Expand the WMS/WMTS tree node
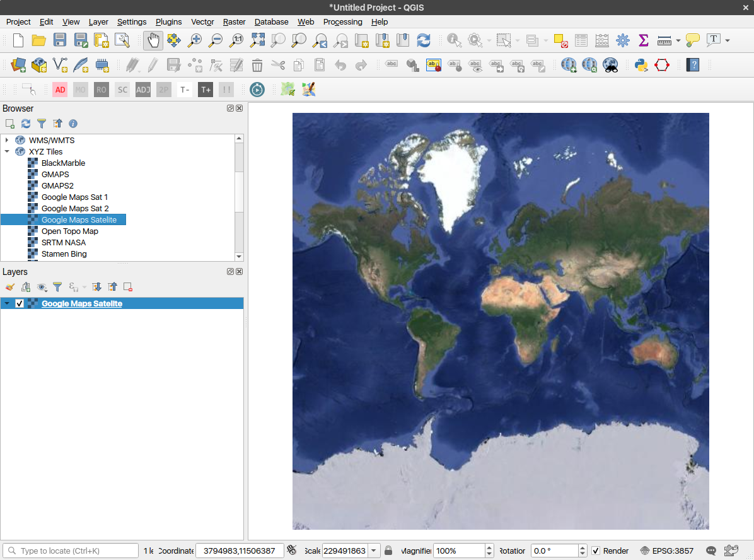 pos(7,140)
